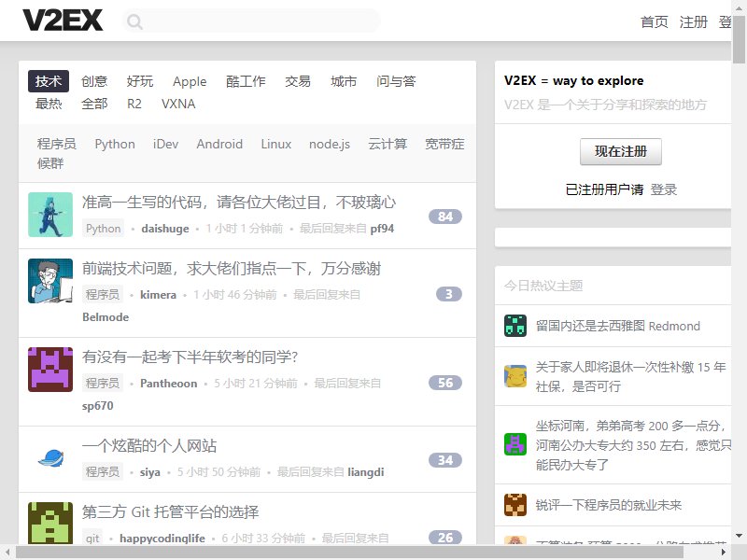The width and height of the screenshot is (747, 560).
Task: Open the 云计算 node link
Action: pyautogui.click(x=388, y=144)
